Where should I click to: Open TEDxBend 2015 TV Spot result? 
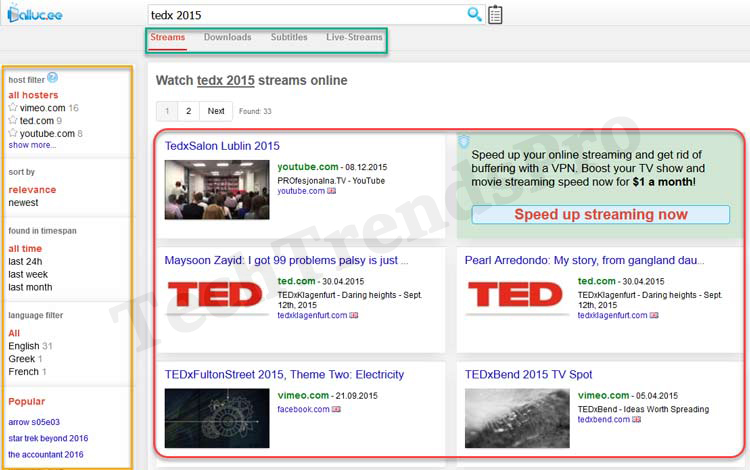[x=528, y=375]
